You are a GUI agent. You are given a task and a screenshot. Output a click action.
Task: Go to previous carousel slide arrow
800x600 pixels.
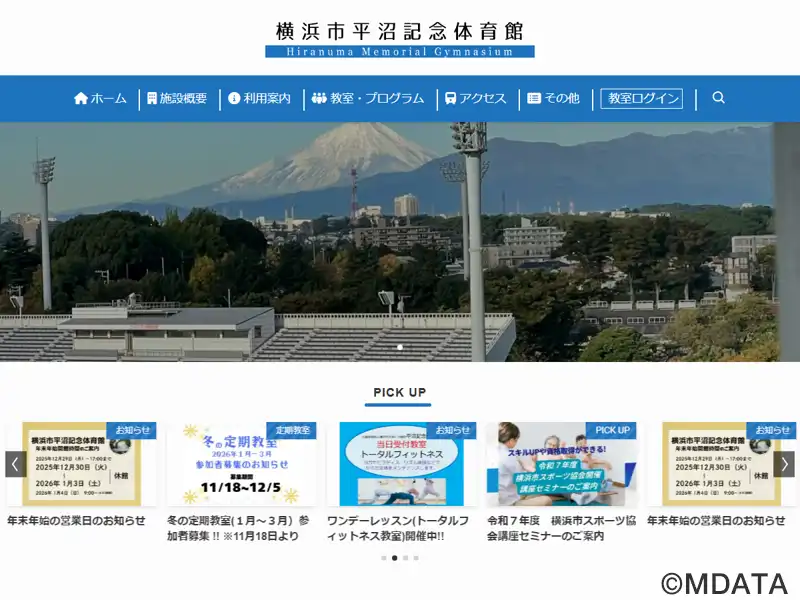[15, 464]
